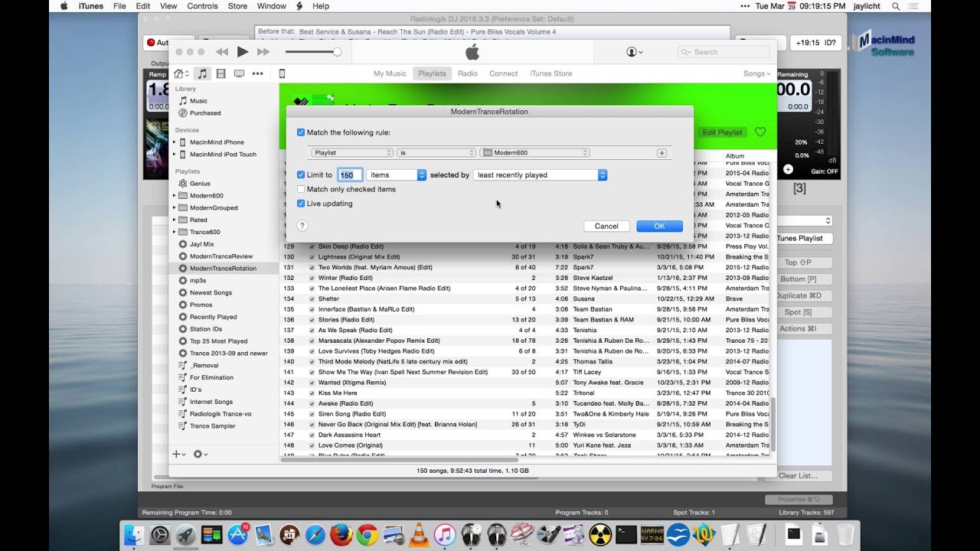
Task: Open VLC cone icon in Dock
Action: 420,534
